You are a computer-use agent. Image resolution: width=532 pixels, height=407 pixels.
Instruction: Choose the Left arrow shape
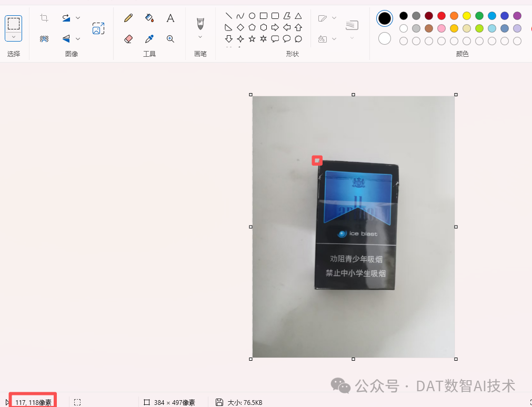287,27
